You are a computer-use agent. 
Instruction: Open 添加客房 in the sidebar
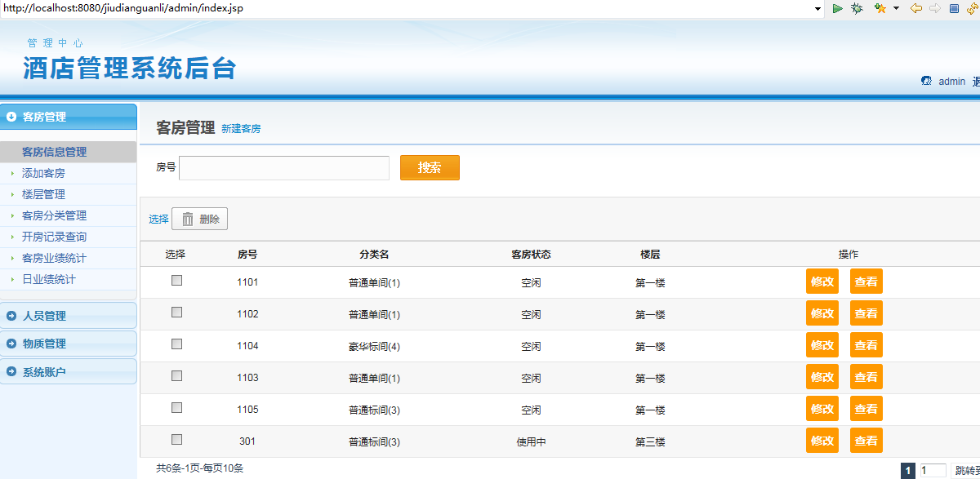[43, 173]
